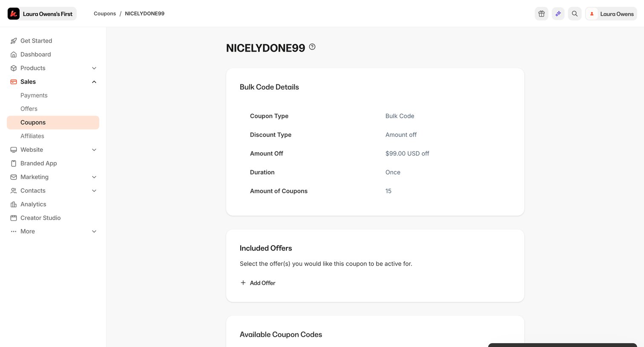The height and width of the screenshot is (347, 644).
Task: Click the More ellipsis icon
Action: click(14, 231)
